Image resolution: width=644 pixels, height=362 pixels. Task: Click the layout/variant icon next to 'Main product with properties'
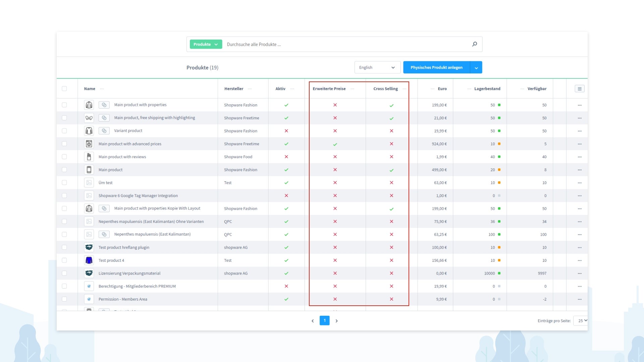(x=104, y=105)
